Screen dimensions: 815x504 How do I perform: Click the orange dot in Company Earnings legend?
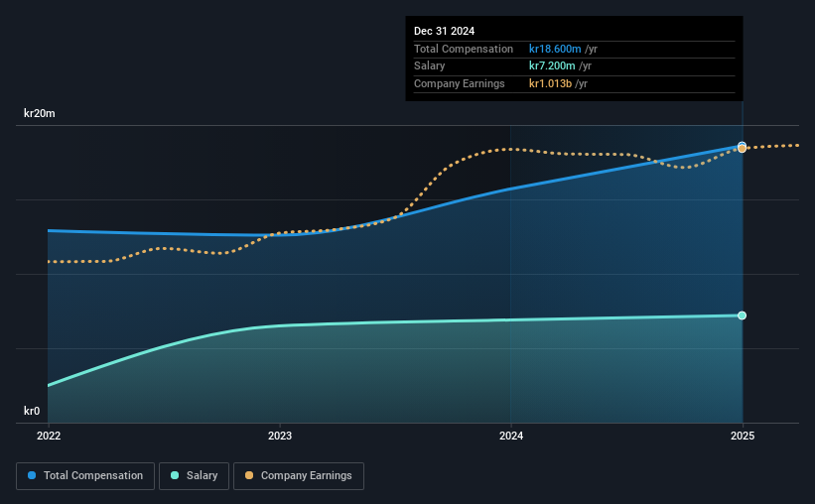click(249, 475)
